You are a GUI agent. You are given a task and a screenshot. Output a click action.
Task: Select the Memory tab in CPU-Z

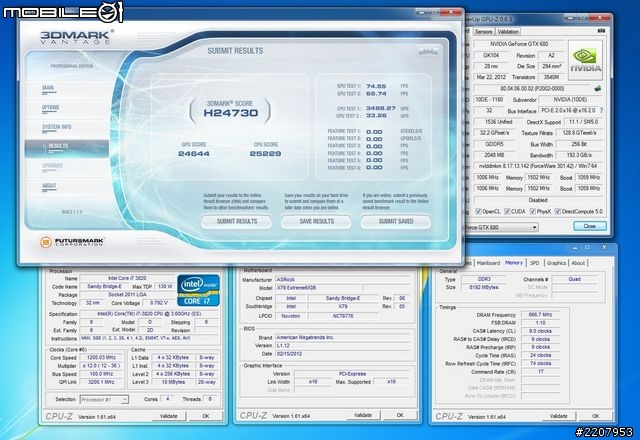514,263
